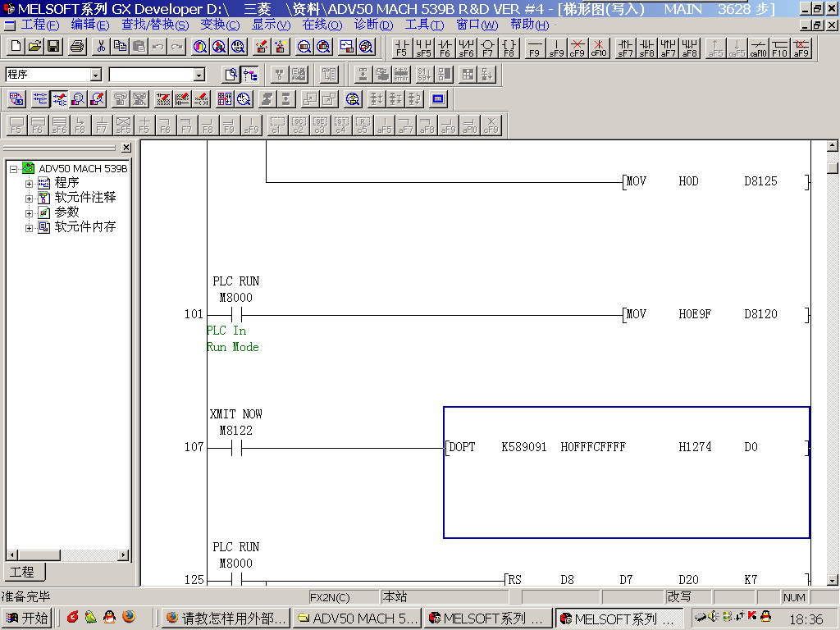Image resolution: width=840 pixels, height=630 pixels.
Task: Toggle write mode ladder icon
Action: click(x=59, y=99)
